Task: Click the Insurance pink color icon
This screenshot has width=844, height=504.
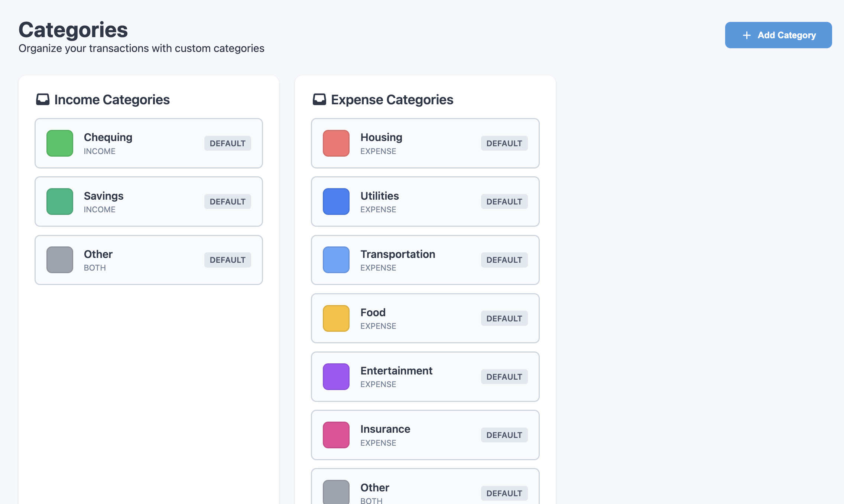Action: [x=336, y=435]
